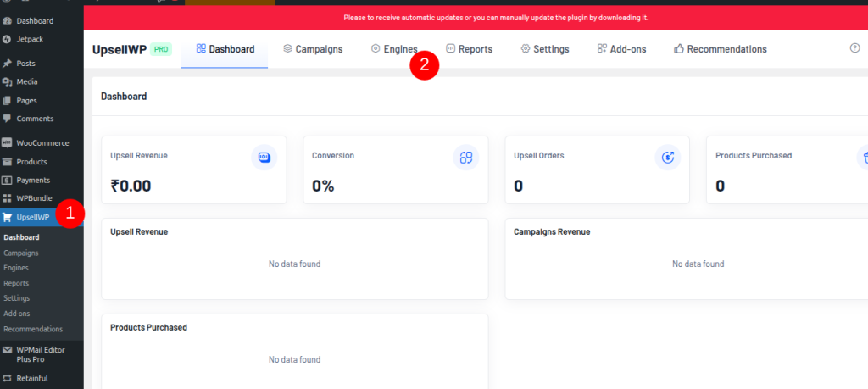Open the Settings tab
Screen dimensions: 868x389
point(545,48)
